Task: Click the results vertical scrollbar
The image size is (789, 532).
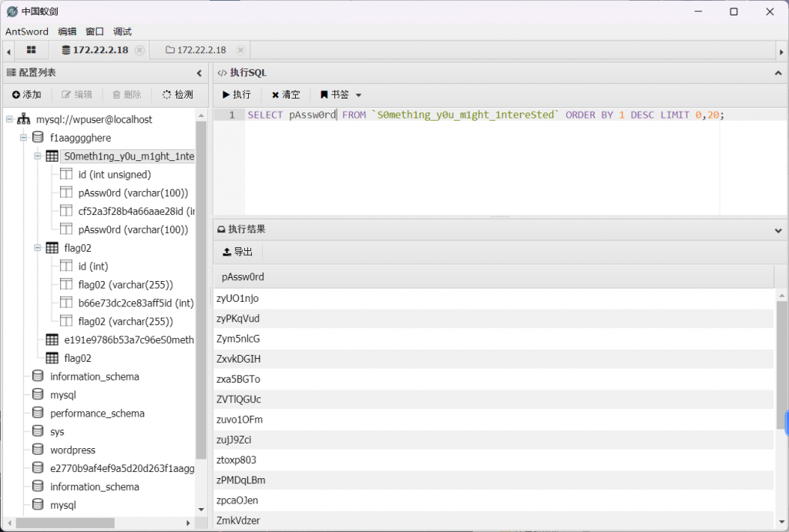Action: coord(781,365)
